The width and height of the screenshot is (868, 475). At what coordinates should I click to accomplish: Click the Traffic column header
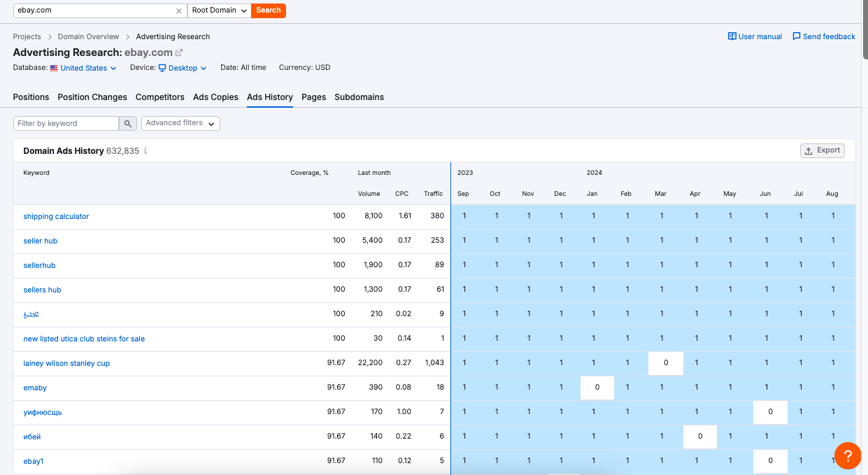pyautogui.click(x=434, y=194)
